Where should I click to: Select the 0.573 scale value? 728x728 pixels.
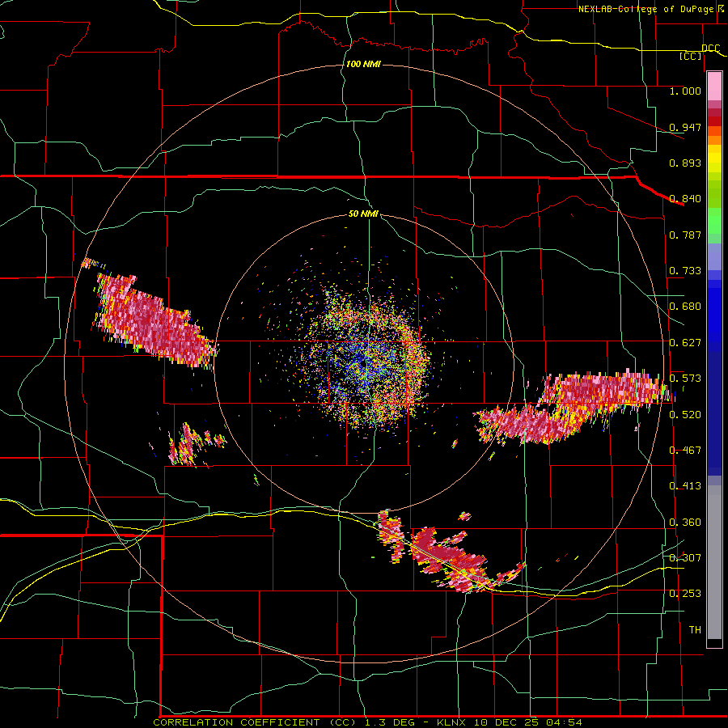point(685,379)
